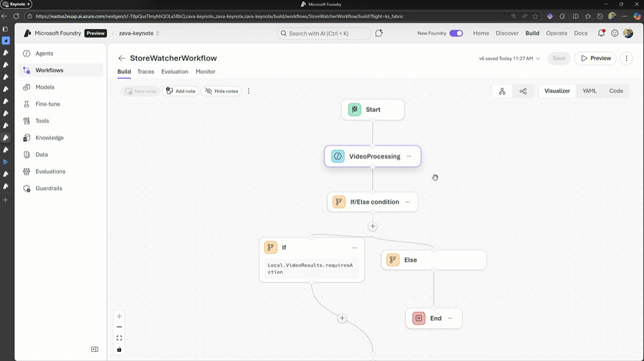
Task: Switch to the Traces tab
Action: [146, 72]
